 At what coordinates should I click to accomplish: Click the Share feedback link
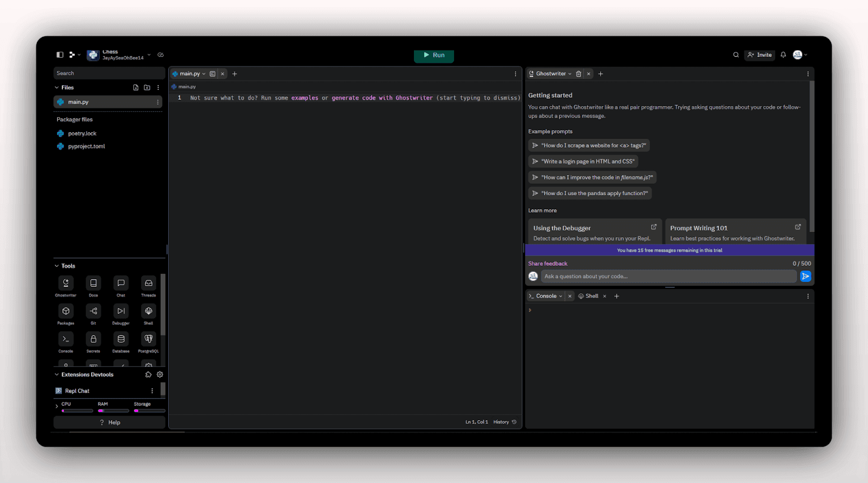[547, 263]
